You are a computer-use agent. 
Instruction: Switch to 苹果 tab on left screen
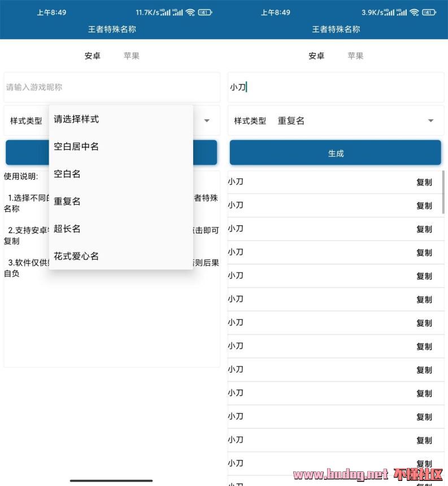pyautogui.click(x=132, y=56)
